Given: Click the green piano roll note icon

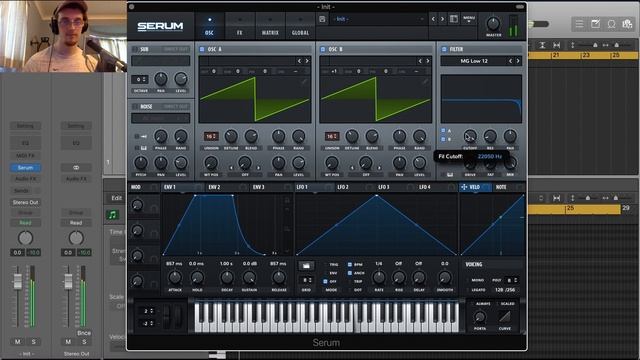Looking at the screenshot, I should coord(112,214).
